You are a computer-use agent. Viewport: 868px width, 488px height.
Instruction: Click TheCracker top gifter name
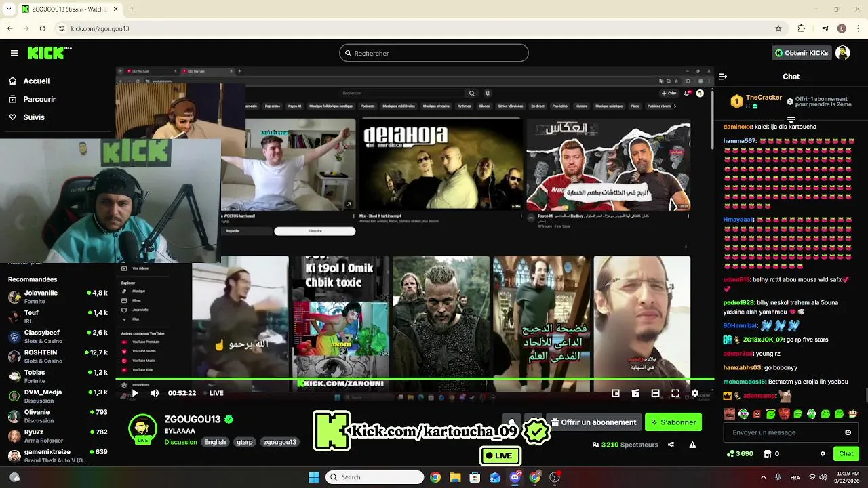point(764,98)
